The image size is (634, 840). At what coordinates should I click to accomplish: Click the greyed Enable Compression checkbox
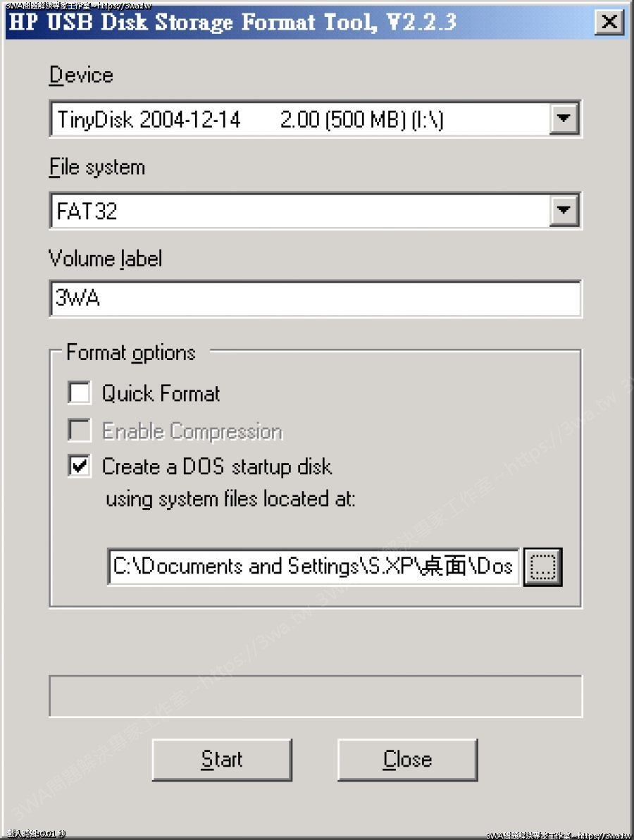pyautogui.click(x=80, y=431)
